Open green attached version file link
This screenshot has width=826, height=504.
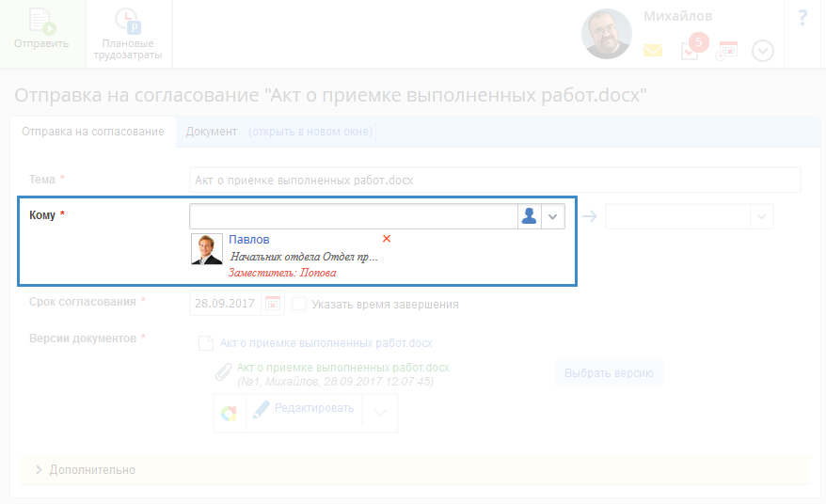tap(343, 368)
